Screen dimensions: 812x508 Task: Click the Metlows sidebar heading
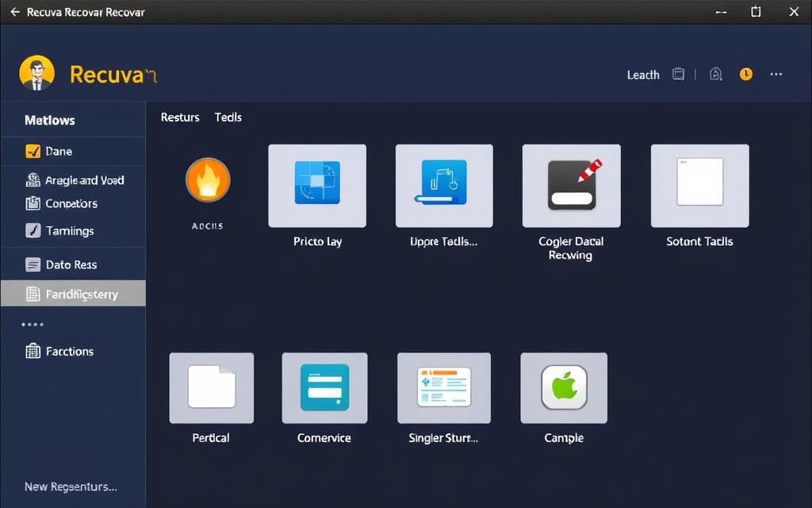[50, 121]
